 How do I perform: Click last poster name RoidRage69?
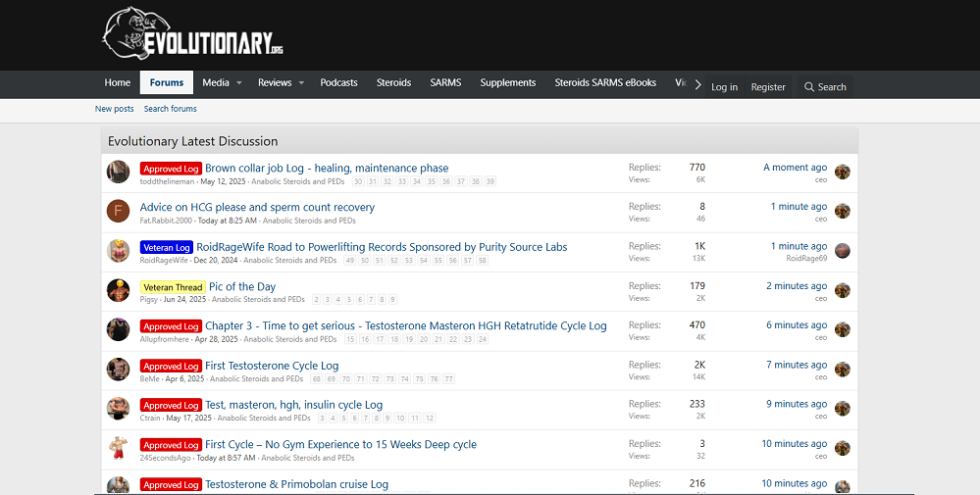tap(807, 259)
